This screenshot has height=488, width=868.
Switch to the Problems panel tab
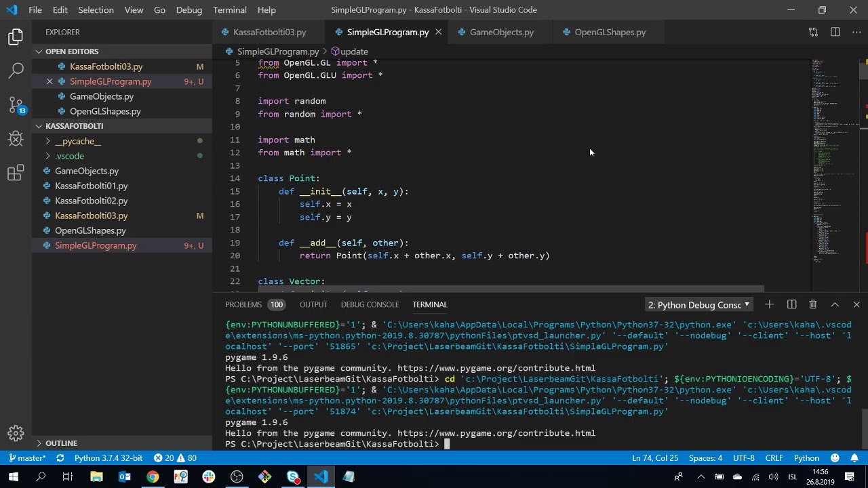tap(254, 305)
